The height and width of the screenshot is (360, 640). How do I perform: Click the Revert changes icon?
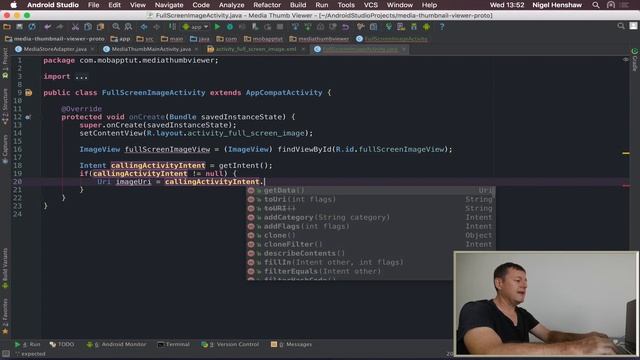coord(346,27)
